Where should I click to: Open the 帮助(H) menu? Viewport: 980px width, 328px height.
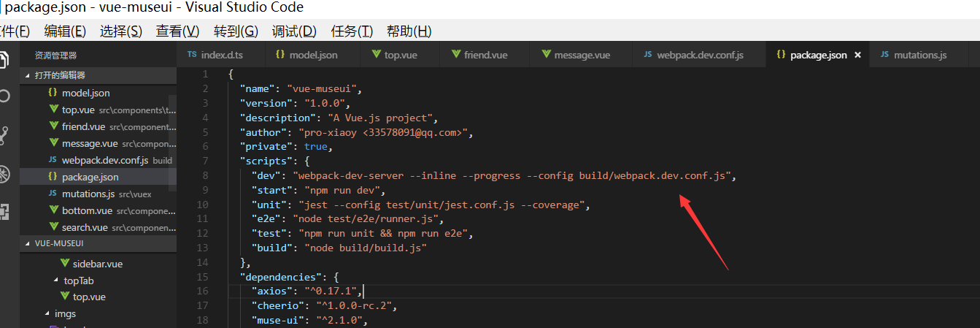(409, 31)
